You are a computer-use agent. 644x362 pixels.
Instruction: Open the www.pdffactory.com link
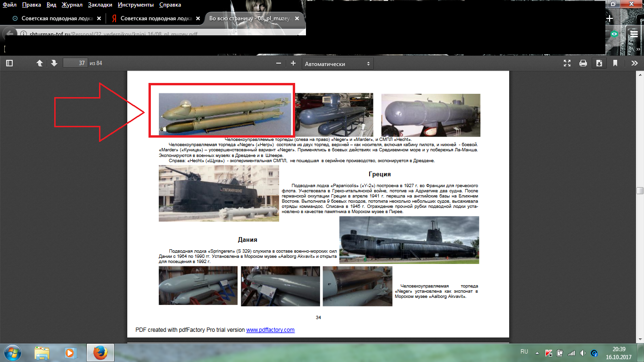(270, 330)
